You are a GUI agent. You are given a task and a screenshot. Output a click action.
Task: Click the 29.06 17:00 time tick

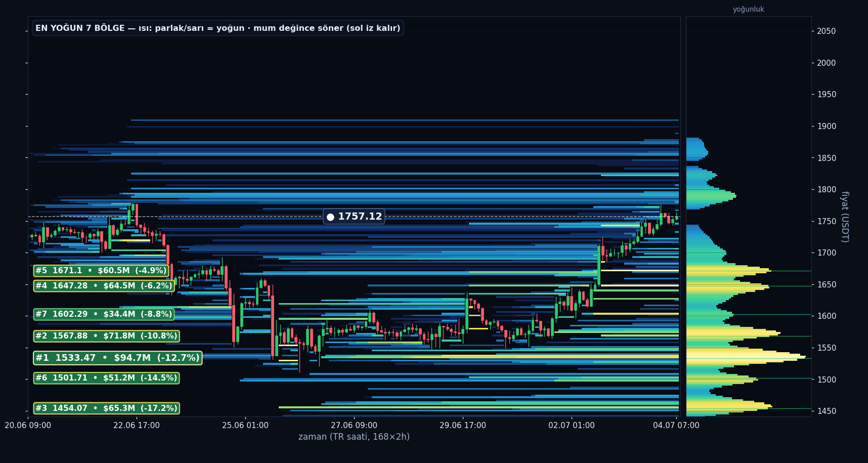click(463, 426)
